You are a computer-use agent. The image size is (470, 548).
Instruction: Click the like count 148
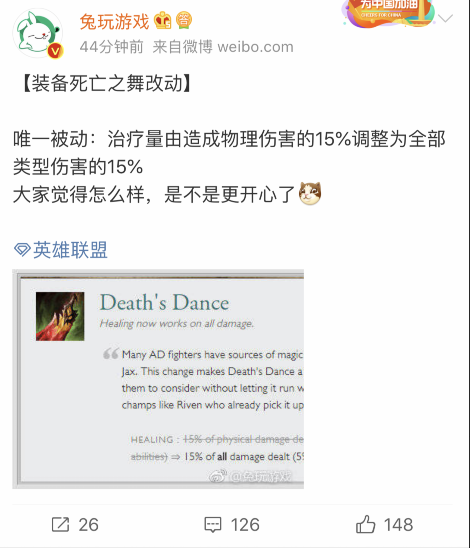[398, 525]
